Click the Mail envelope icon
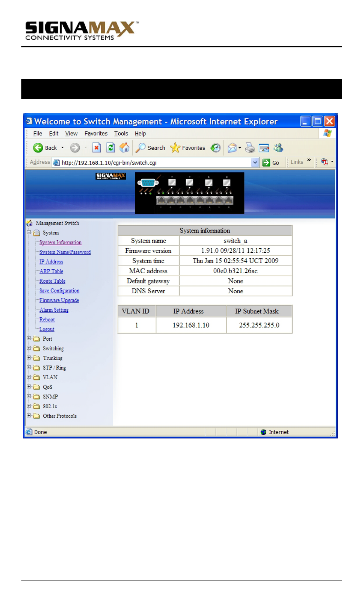The image size is (364, 613). point(232,148)
